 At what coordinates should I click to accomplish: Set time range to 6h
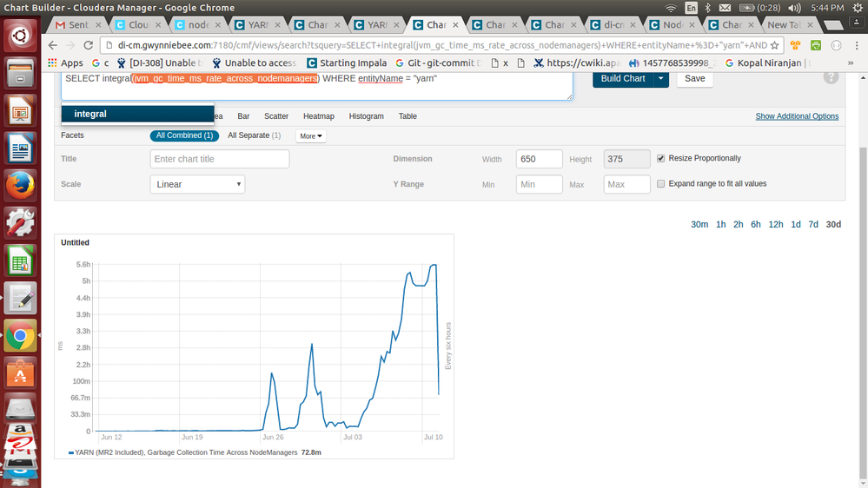756,224
